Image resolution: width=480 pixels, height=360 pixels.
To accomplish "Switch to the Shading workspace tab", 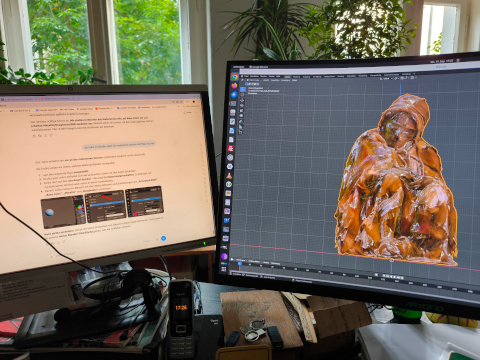I will click(341, 76).
